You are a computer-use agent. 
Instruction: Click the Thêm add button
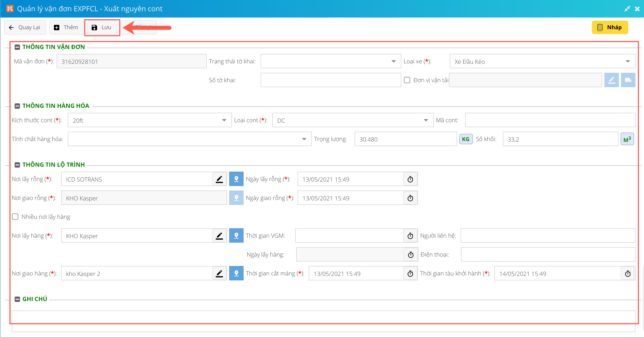coord(66,27)
